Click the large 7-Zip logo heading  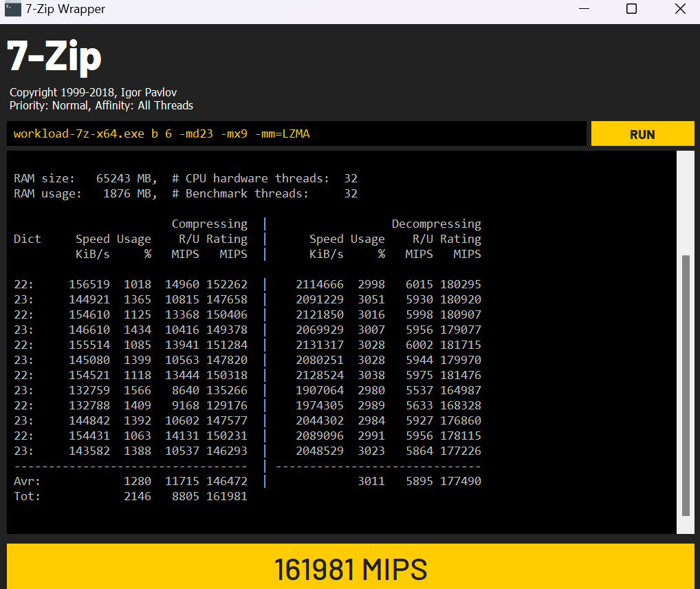pyautogui.click(x=54, y=57)
